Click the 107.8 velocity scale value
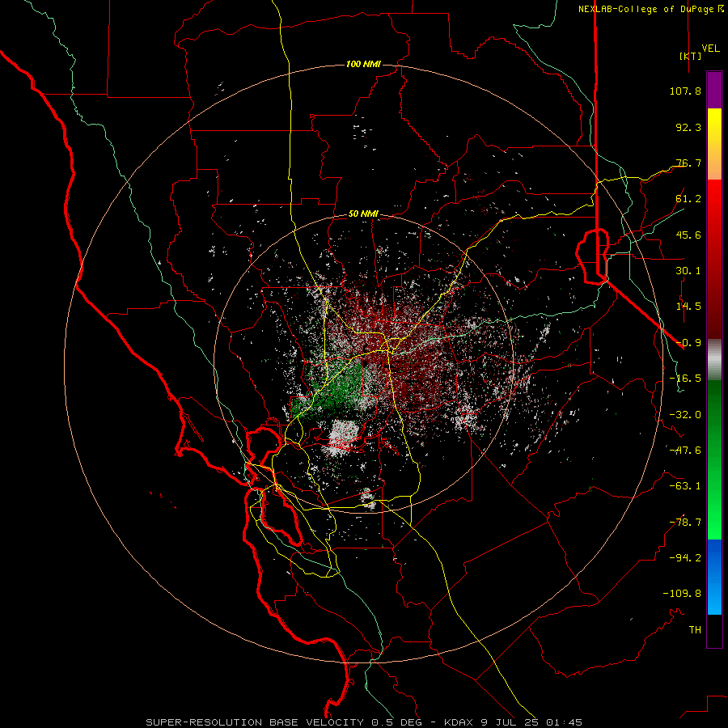 coord(685,91)
